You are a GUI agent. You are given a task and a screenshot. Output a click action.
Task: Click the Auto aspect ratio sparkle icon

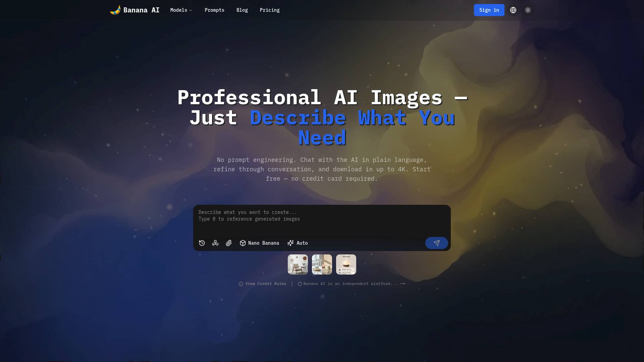coord(290,243)
